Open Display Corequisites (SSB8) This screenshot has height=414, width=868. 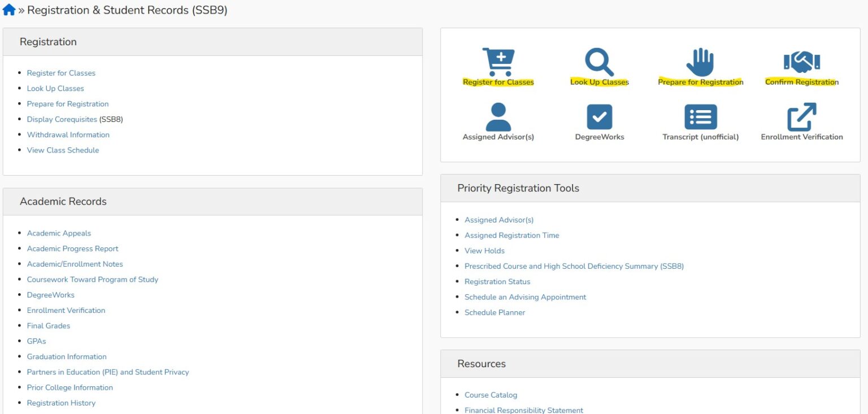(x=62, y=119)
